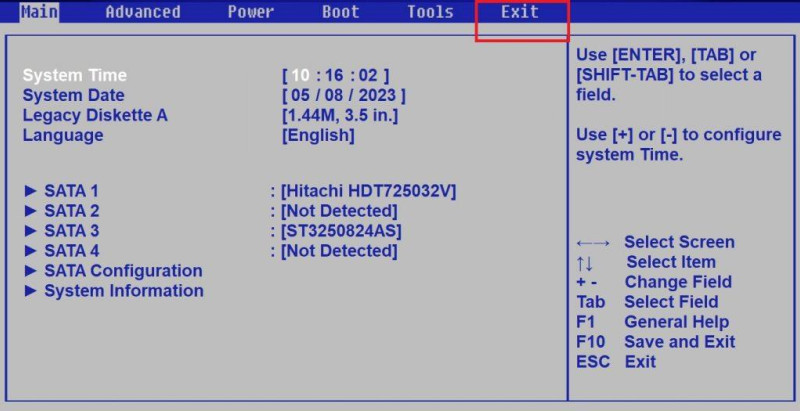Go to the Boot tab

[340, 12]
